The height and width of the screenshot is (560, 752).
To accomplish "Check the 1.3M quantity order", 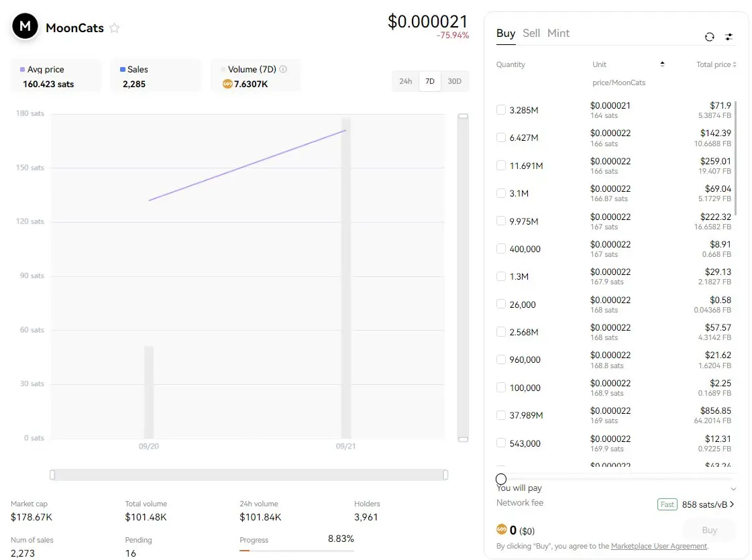I will [x=501, y=276].
